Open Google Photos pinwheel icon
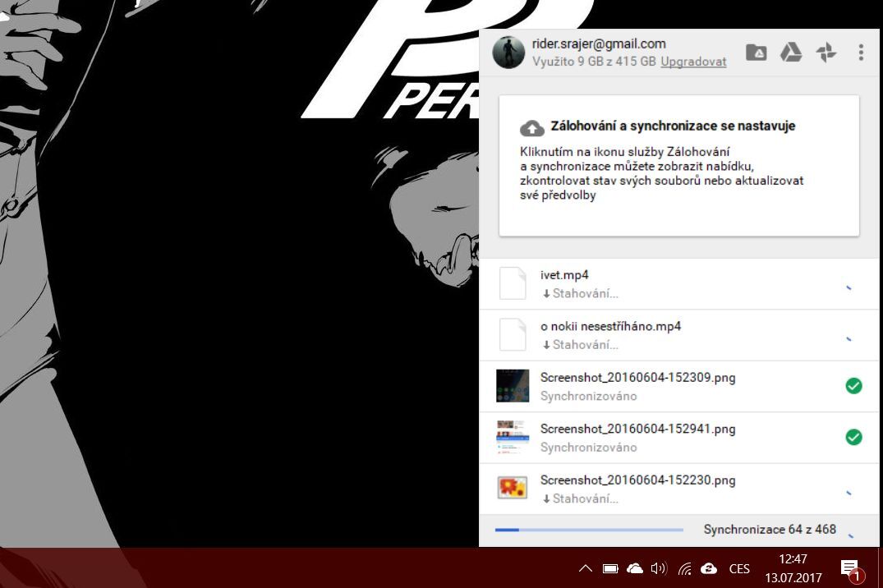 click(x=826, y=53)
